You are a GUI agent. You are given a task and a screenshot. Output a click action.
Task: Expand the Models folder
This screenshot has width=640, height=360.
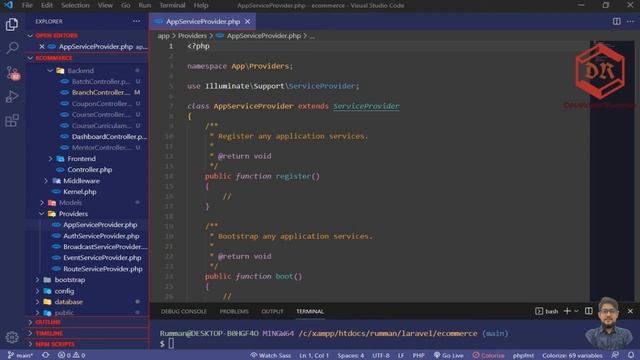(70, 202)
